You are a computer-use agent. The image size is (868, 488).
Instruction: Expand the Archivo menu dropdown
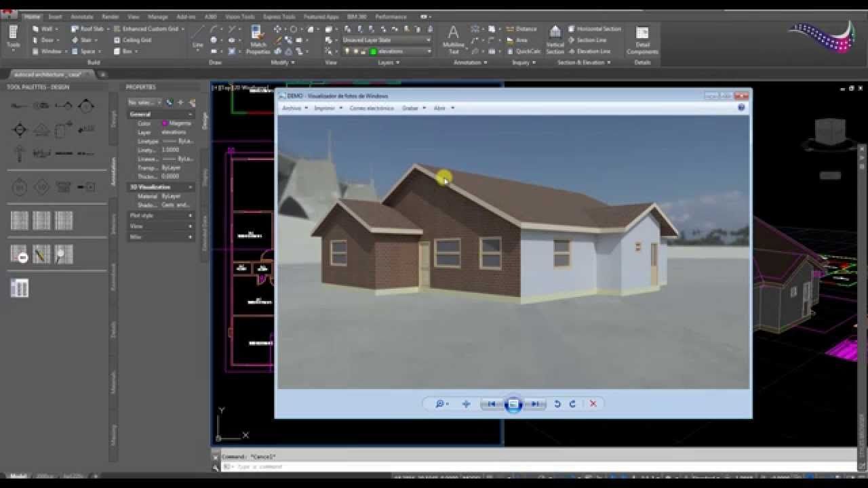(294, 108)
